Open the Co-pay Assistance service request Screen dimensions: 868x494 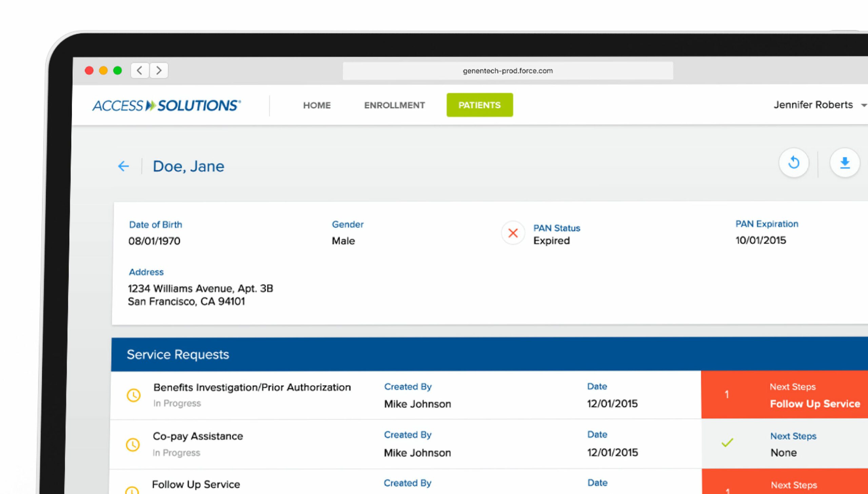[198, 436]
